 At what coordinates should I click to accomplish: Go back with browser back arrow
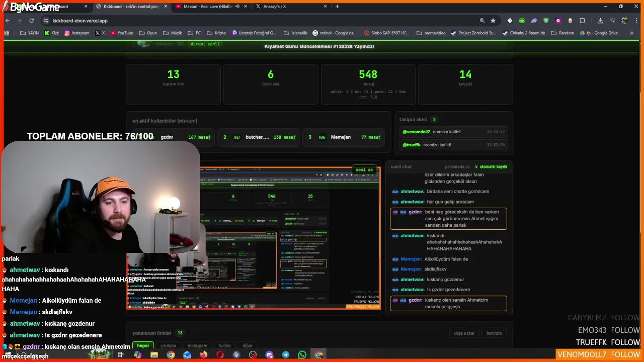[x=7, y=21]
